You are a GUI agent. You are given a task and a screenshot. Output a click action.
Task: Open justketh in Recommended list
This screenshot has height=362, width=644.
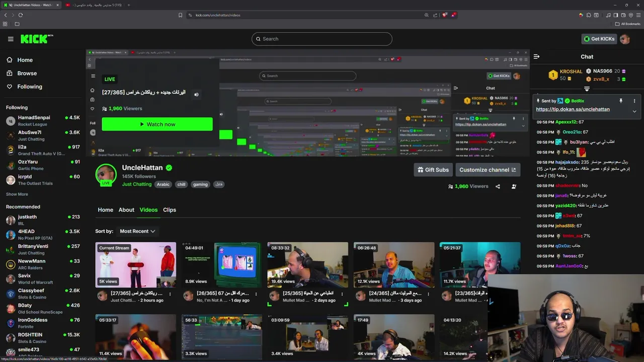tap(43, 220)
